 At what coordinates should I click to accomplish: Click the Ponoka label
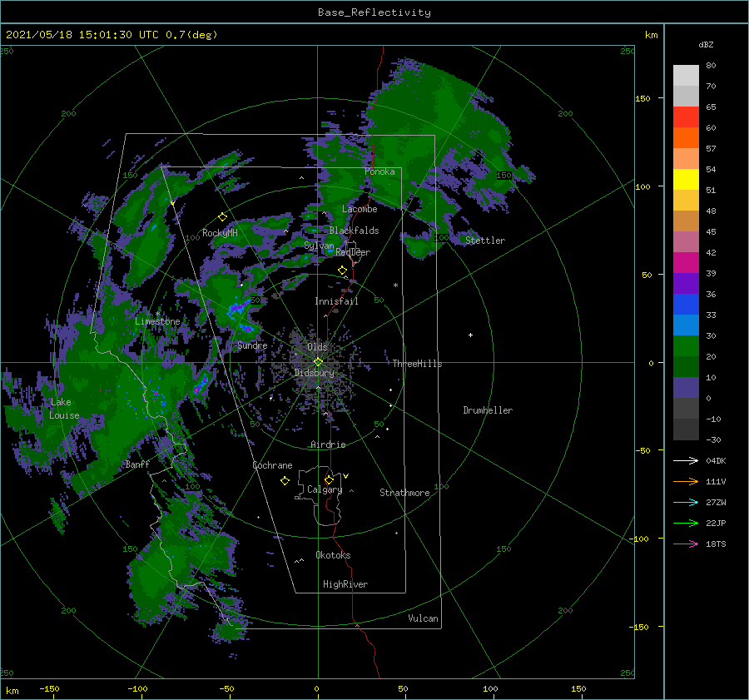[x=379, y=171]
